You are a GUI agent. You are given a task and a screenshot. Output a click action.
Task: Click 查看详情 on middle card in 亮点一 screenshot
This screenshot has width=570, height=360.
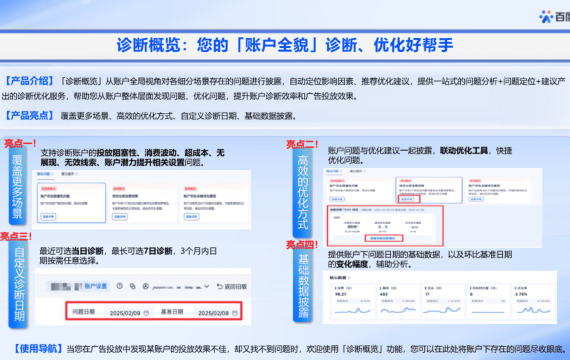120,217
